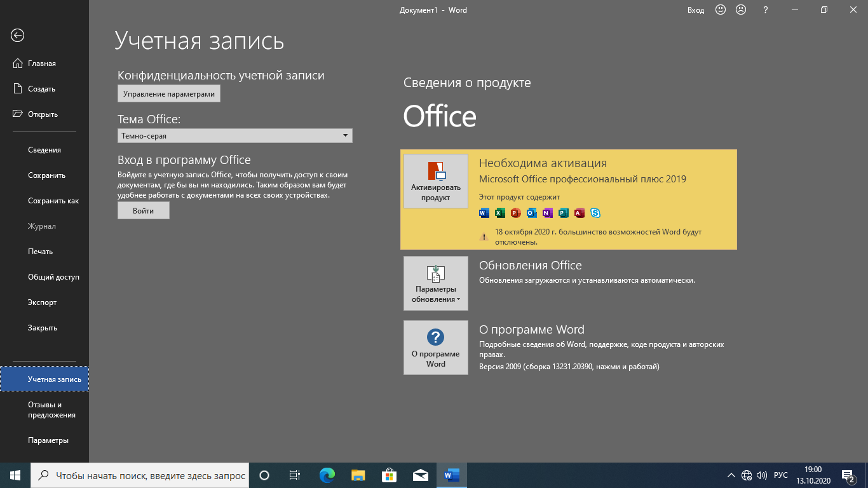
Task: Open the Тема Office dropdown
Action: (x=235, y=136)
